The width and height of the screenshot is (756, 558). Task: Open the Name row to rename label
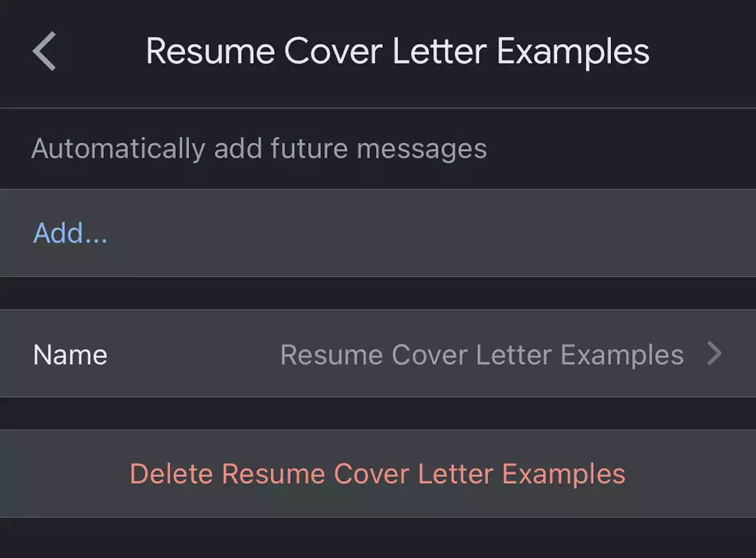pos(377,354)
